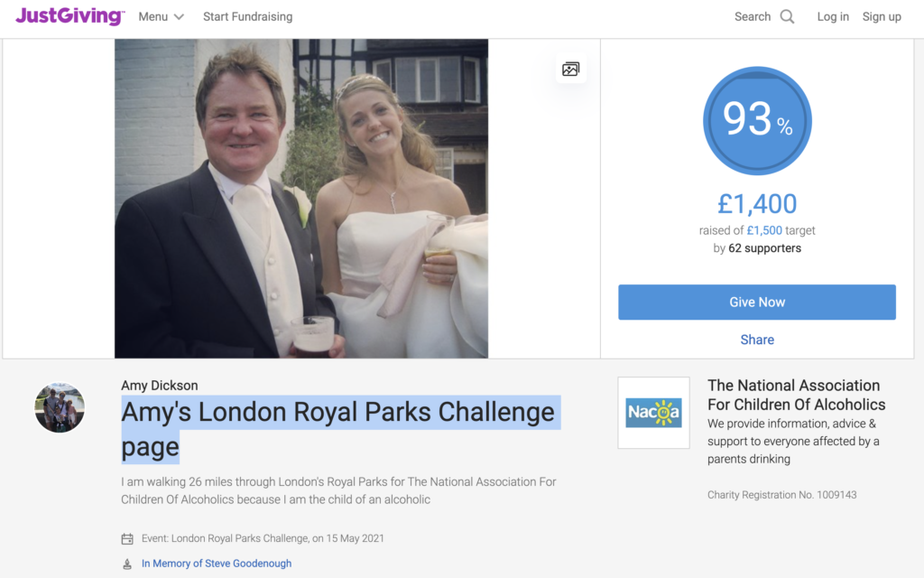Click the Share link
This screenshot has height=578, width=924.
point(757,340)
